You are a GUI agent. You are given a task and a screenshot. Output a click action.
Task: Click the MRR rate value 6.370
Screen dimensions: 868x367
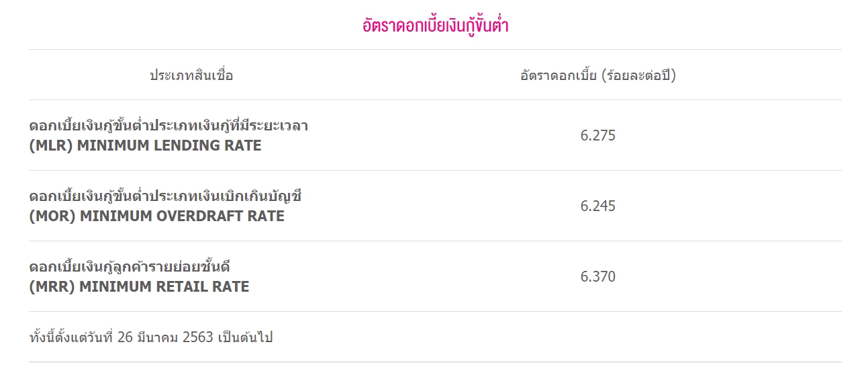(598, 277)
